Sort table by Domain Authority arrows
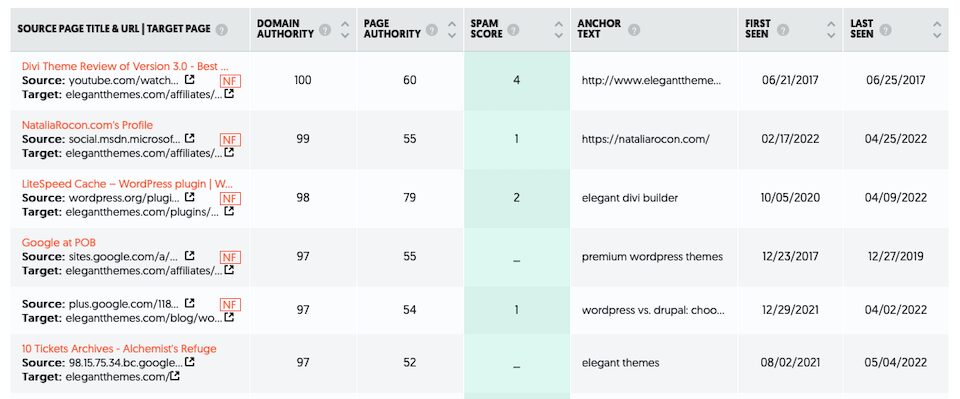The height and width of the screenshot is (399, 960). point(345,29)
